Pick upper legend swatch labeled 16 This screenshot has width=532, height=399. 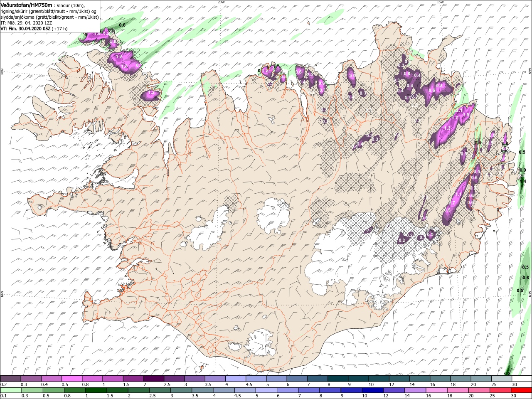point(440,379)
